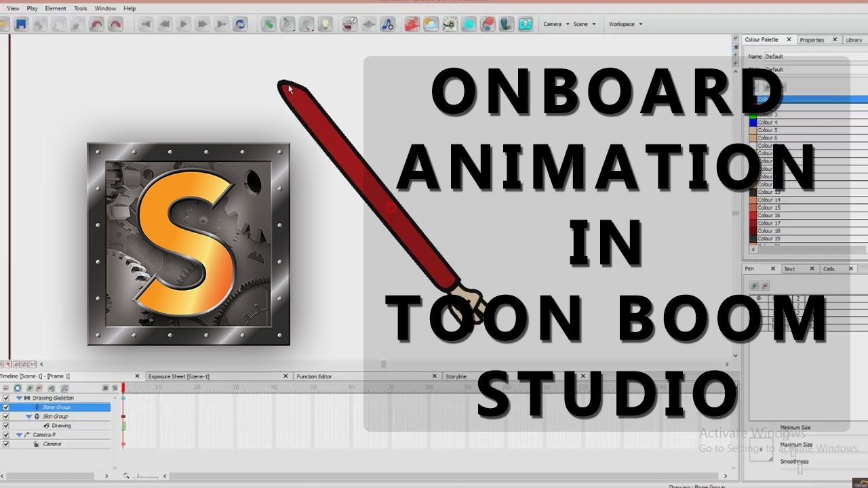Select the Colour 17 red swatch
Viewport: 868px width, 488px height.
point(753,223)
